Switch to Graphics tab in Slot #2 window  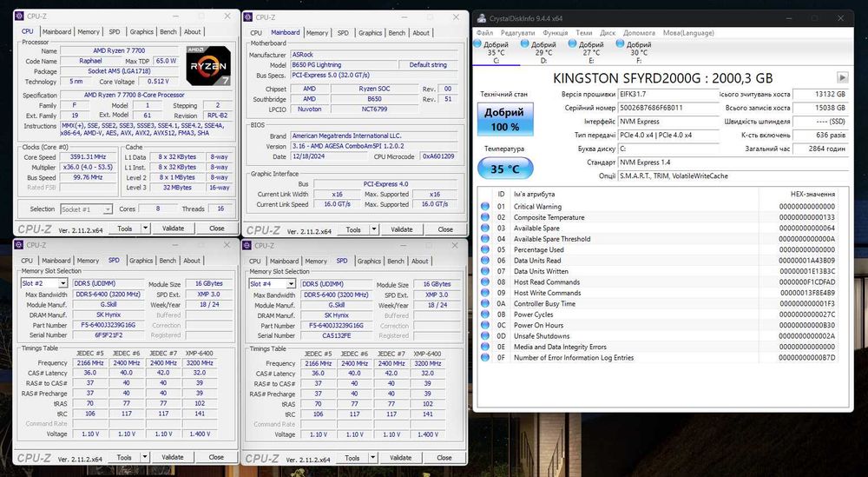pos(141,261)
